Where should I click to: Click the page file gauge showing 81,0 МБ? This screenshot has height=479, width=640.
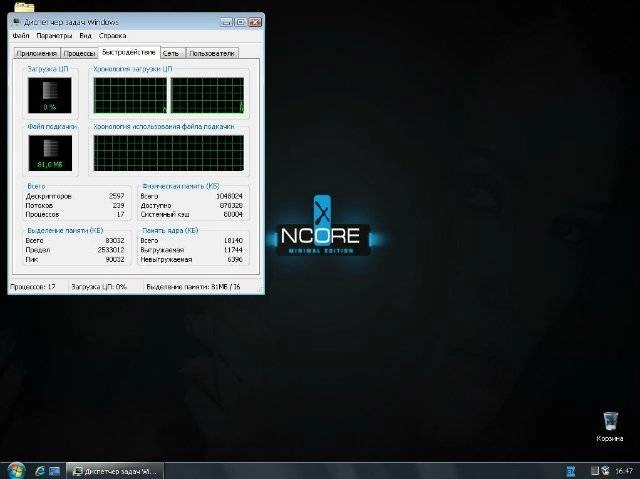pos(50,153)
